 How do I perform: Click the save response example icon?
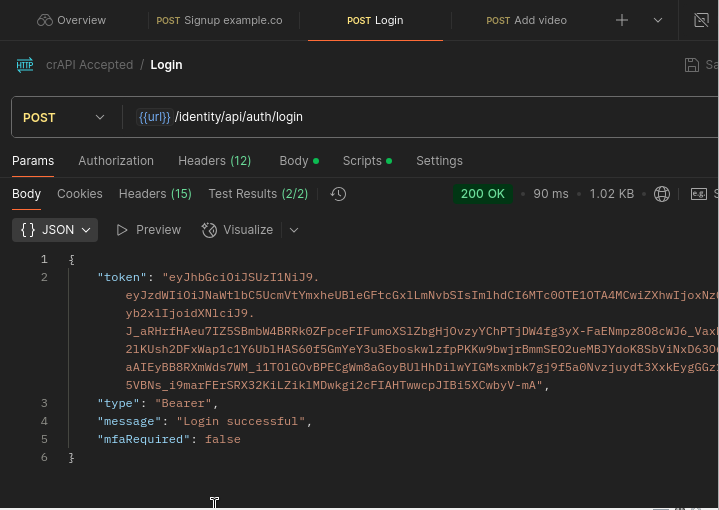click(x=699, y=194)
